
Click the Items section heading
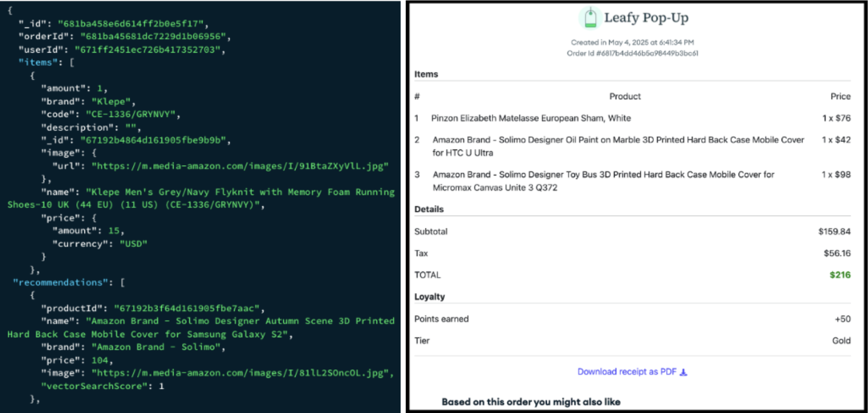click(426, 74)
